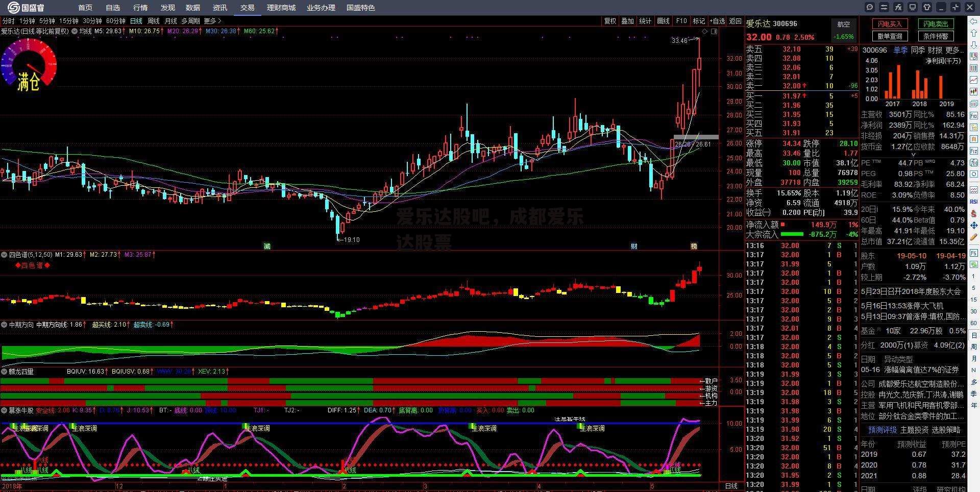Image resolution: width=980 pixels, height=492 pixels.
Task: Click the red dollar sign sidebar icon
Action: (974, 213)
